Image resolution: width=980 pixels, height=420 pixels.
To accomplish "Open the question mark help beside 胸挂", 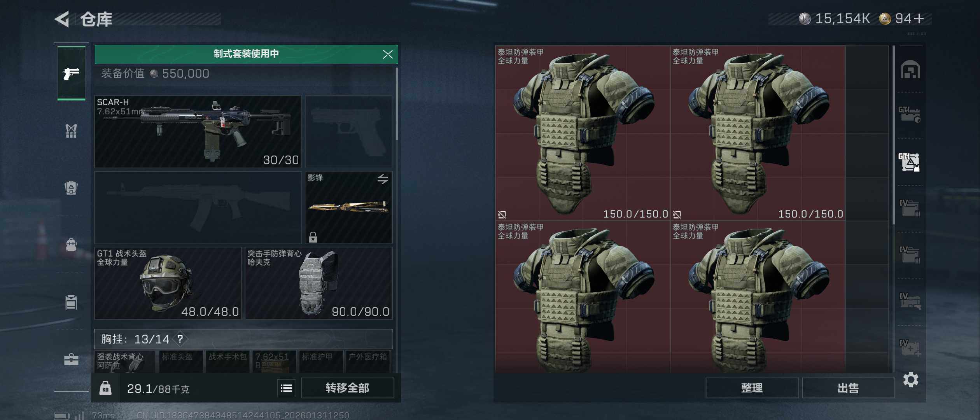I will click(180, 339).
